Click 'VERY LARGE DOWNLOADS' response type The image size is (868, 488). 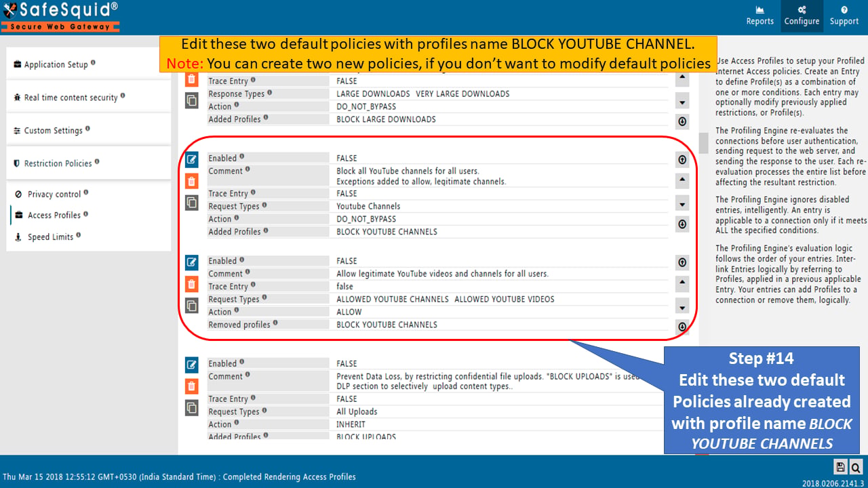click(462, 94)
